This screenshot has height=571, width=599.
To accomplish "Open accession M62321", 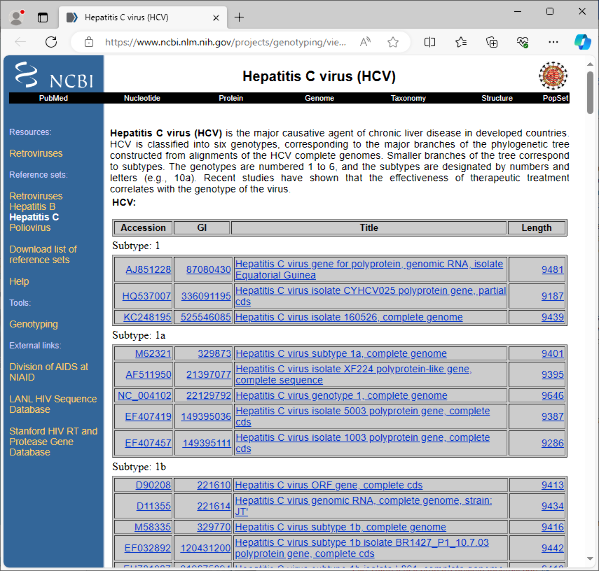I will (x=153, y=353).
